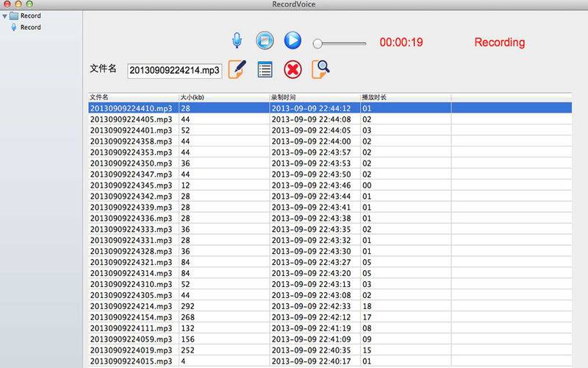Select the Record folder in sidebar
This screenshot has height=368, width=588.
click(30, 15)
